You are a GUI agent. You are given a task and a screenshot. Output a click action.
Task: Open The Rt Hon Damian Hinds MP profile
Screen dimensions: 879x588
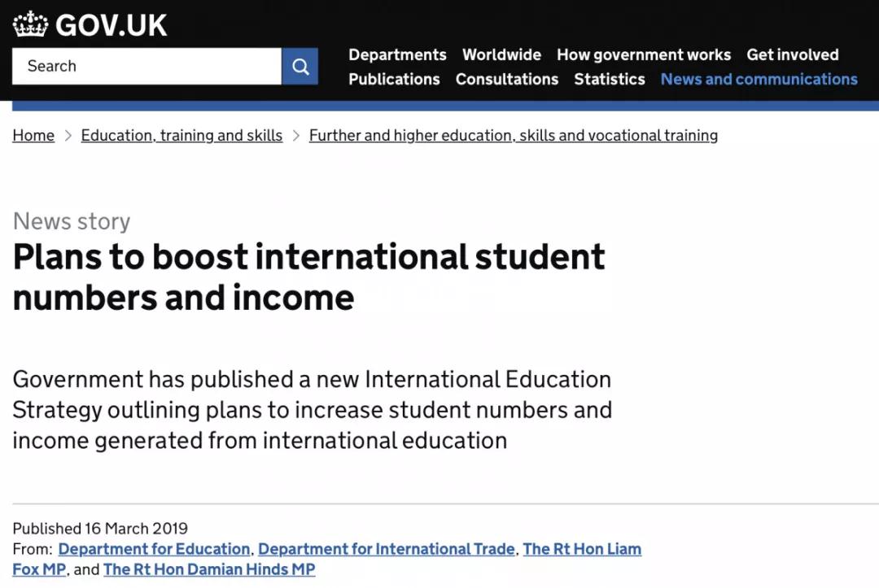coord(209,569)
